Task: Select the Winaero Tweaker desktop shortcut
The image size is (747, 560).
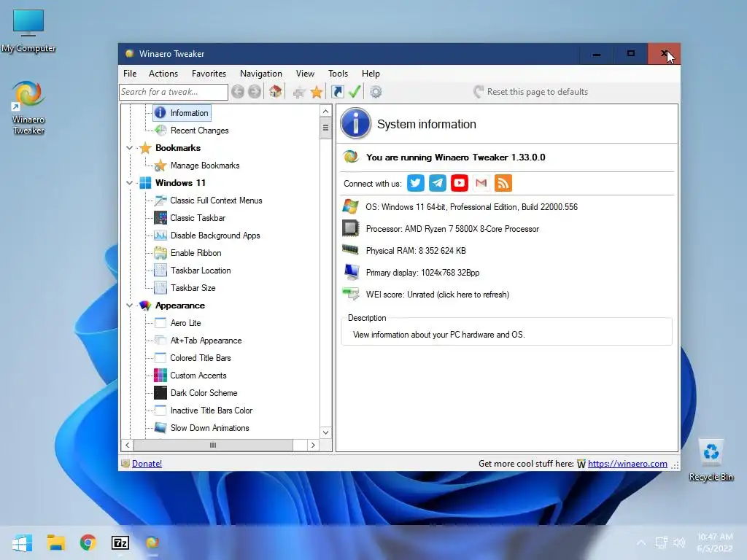Action: click(x=28, y=108)
